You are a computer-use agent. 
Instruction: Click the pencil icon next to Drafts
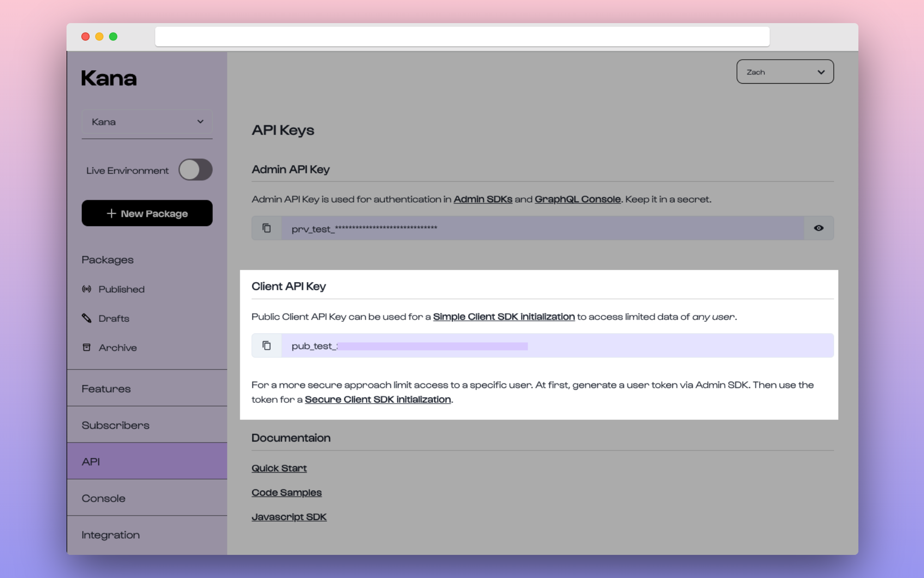point(87,318)
